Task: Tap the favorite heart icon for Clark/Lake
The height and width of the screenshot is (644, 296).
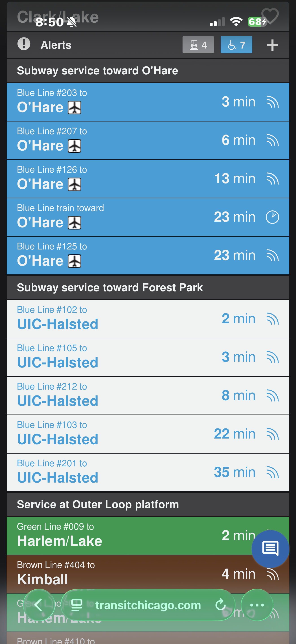Action: (270, 16)
